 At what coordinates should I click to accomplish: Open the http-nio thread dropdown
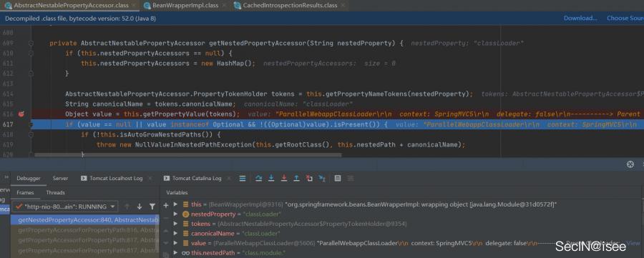tap(65, 207)
